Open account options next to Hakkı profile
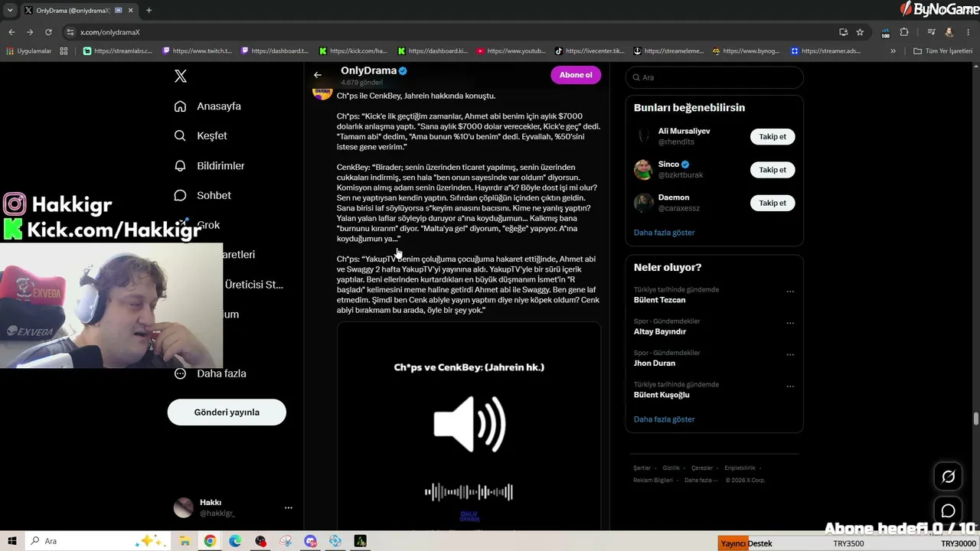 coord(289,507)
